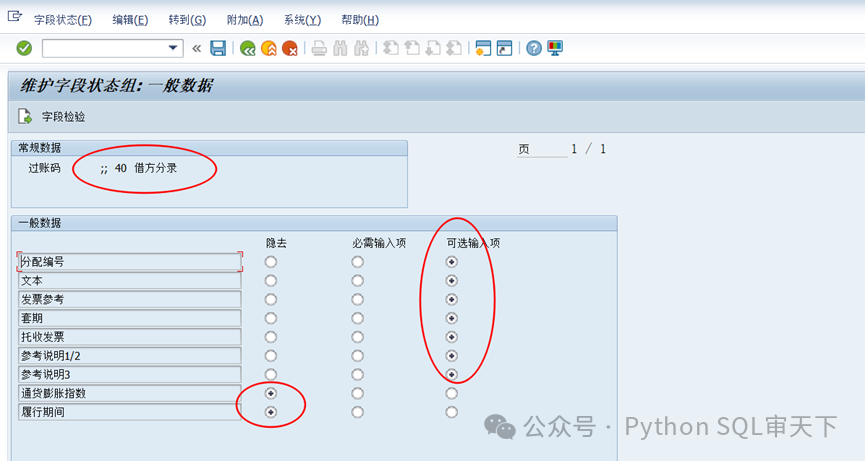Set 文本 to 隐去
The height and width of the screenshot is (461, 865).
click(270, 281)
